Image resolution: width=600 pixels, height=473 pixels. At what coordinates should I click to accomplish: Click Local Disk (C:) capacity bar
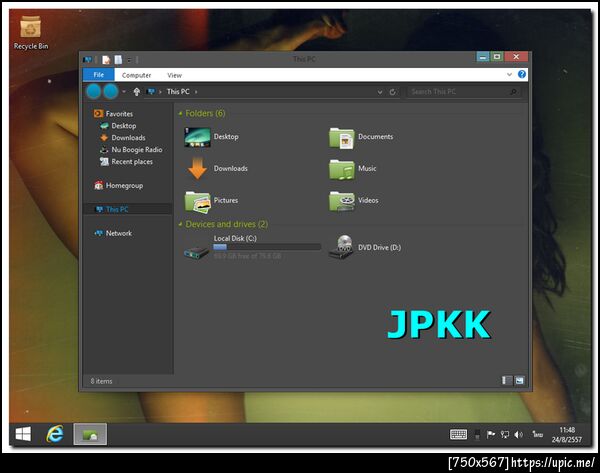point(267,247)
